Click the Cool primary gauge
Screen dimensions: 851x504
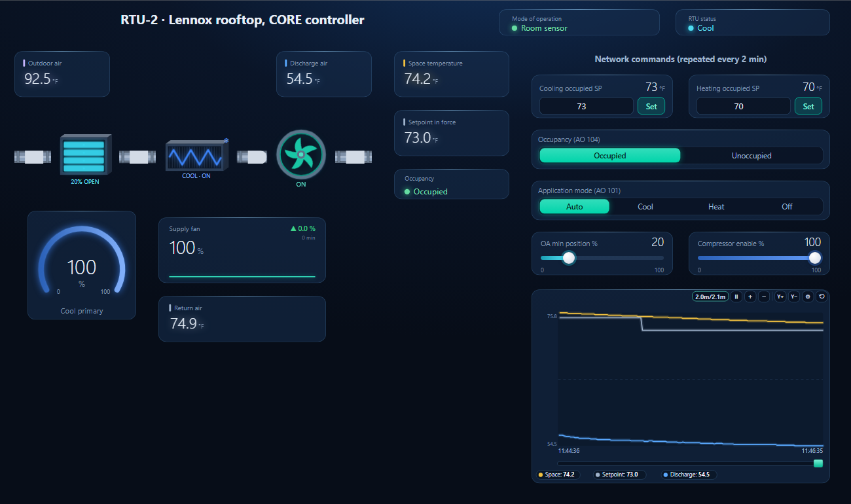tap(82, 265)
